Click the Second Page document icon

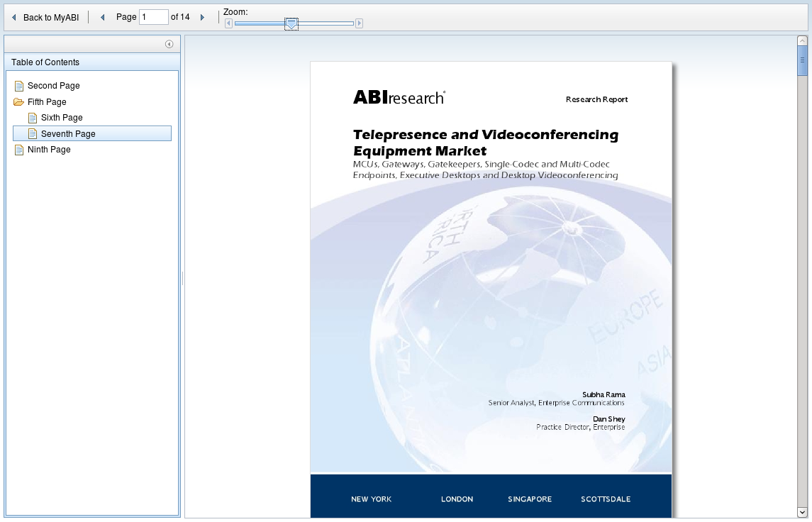click(x=19, y=86)
